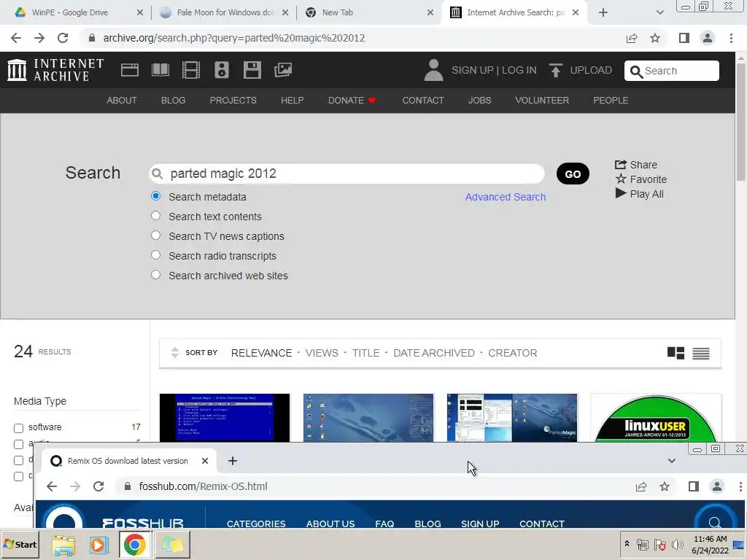The image size is (747, 560).
Task: Open side panel in the fosshub window
Action: pyautogui.click(x=694, y=486)
